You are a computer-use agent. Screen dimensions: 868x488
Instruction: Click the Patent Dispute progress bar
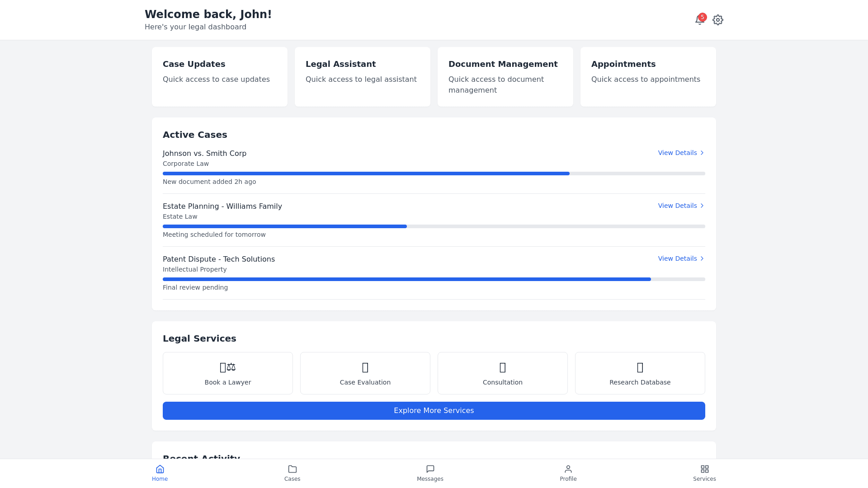tap(434, 279)
